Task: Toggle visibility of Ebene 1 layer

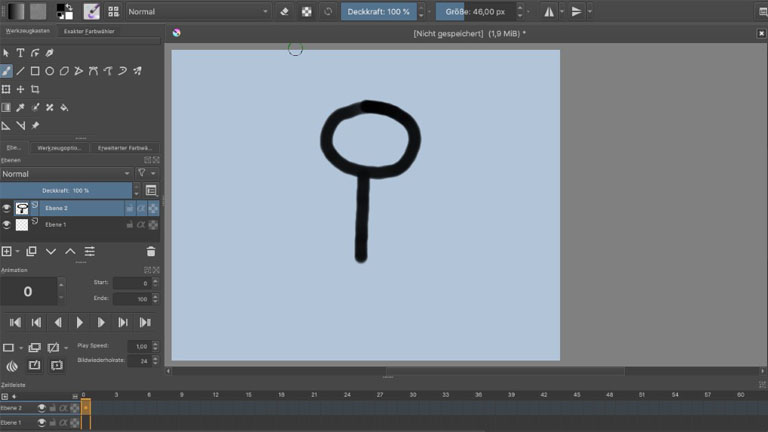Action: tap(7, 225)
